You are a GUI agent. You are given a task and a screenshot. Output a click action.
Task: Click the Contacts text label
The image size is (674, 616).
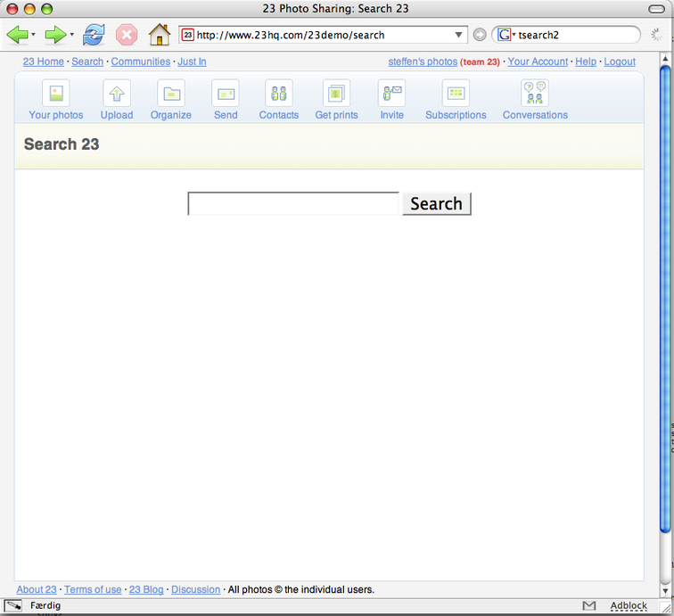279,115
